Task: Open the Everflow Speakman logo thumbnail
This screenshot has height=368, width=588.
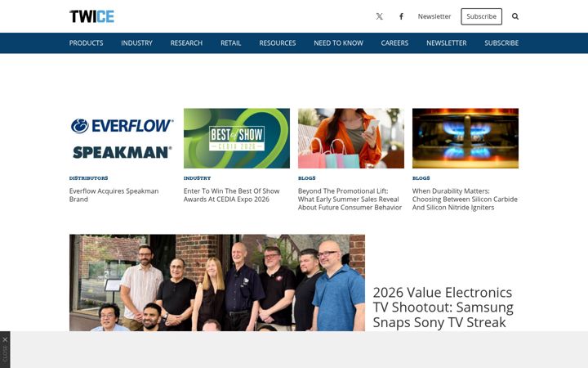Action: 122,138
